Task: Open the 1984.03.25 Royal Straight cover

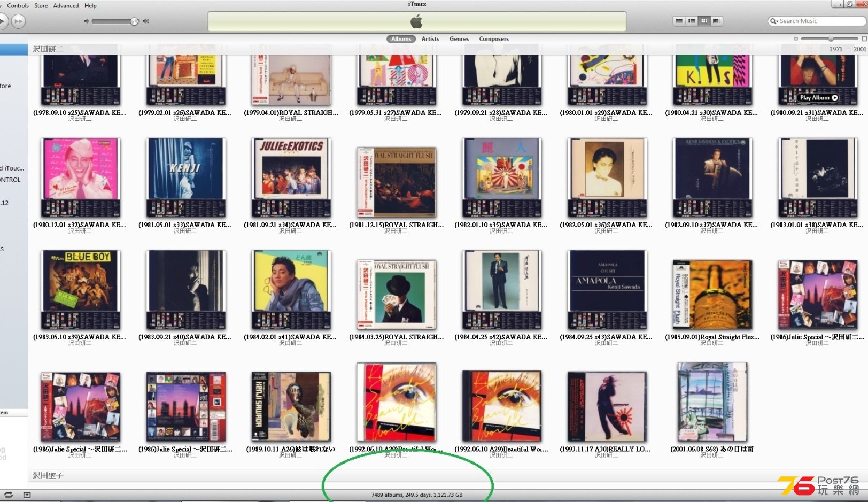Action: [397, 295]
